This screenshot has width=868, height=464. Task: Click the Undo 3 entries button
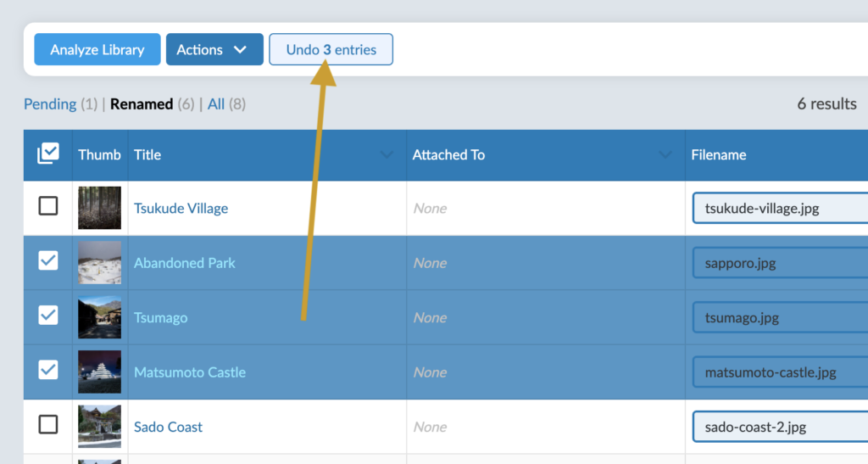point(331,49)
